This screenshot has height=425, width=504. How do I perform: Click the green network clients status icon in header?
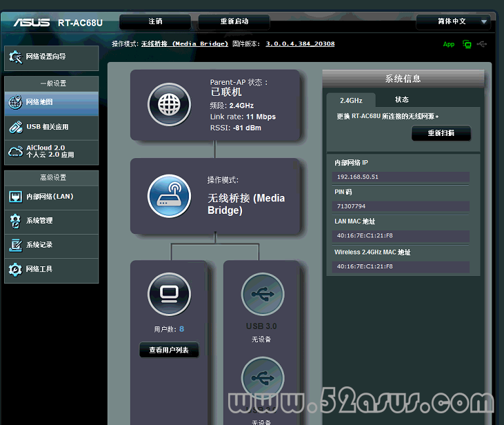[x=467, y=44]
